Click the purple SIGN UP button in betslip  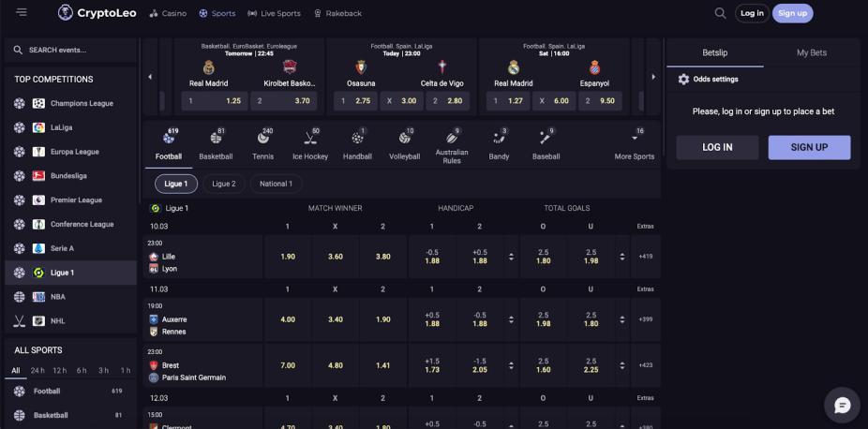[x=809, y=147]
